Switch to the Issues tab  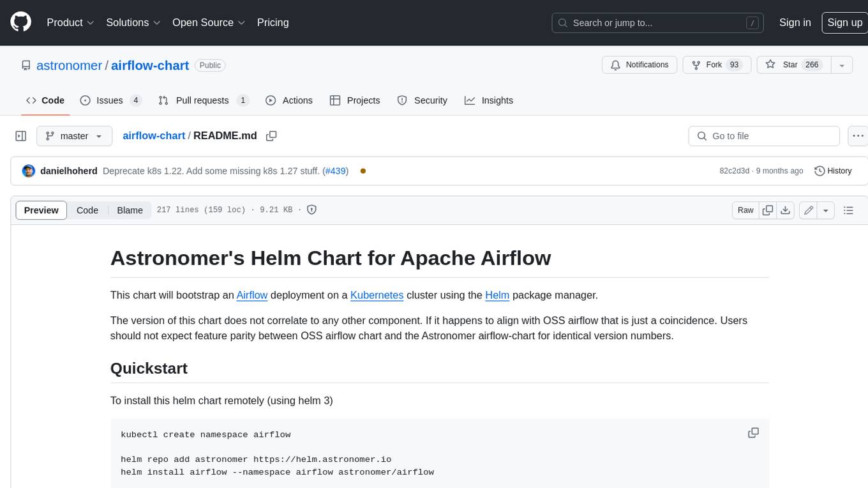pyautogui.click(x=110, y=100)
